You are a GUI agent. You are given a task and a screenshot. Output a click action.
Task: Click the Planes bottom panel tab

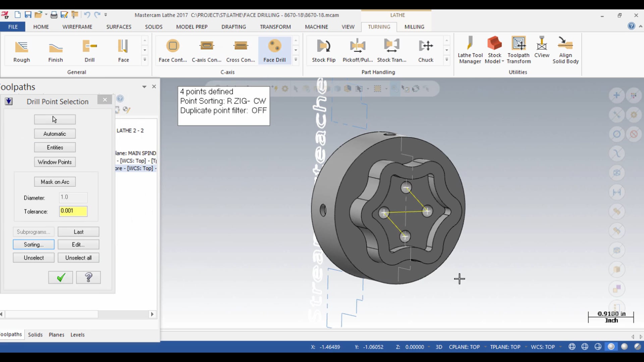[56, 335]
